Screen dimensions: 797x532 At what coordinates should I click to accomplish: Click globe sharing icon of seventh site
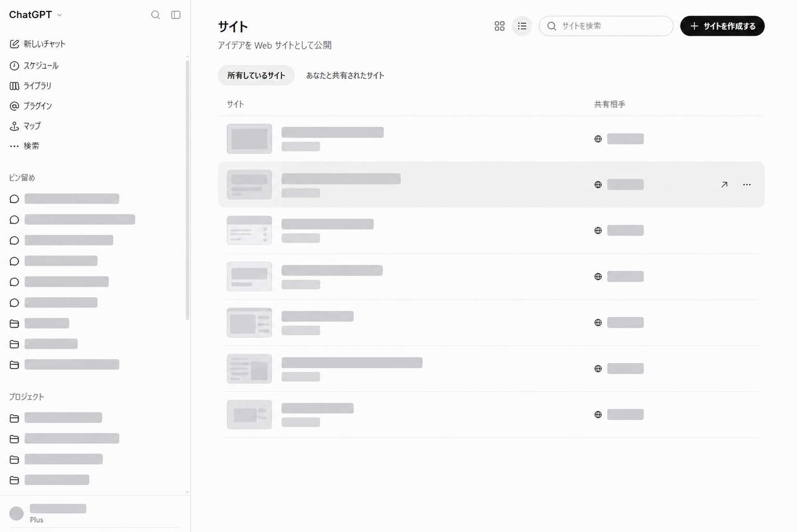coord(598,415)
